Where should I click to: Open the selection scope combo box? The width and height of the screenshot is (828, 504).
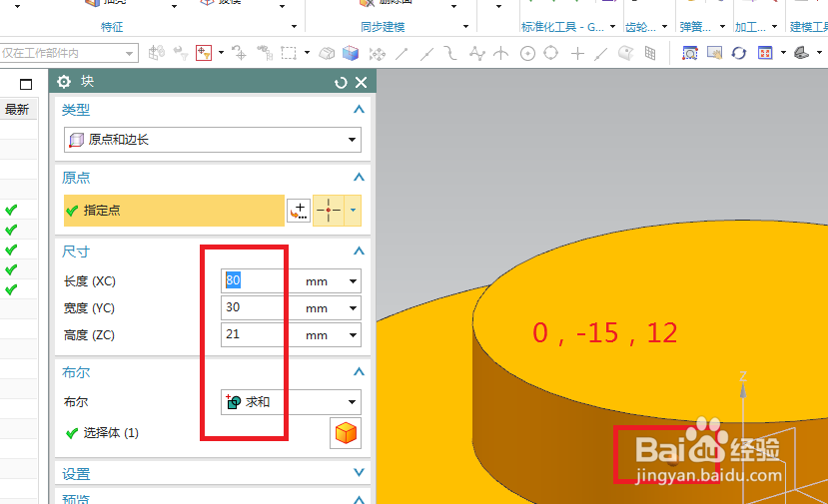pyautogui.click(x=69, y=53)
